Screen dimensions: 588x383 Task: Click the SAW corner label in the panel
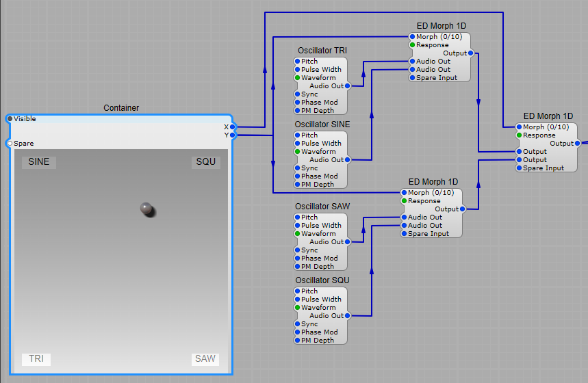click(x=205, y=359)
